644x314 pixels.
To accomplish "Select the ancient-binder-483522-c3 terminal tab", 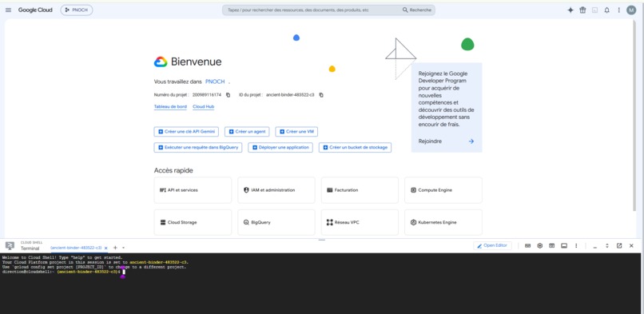I will click(76, 248).
